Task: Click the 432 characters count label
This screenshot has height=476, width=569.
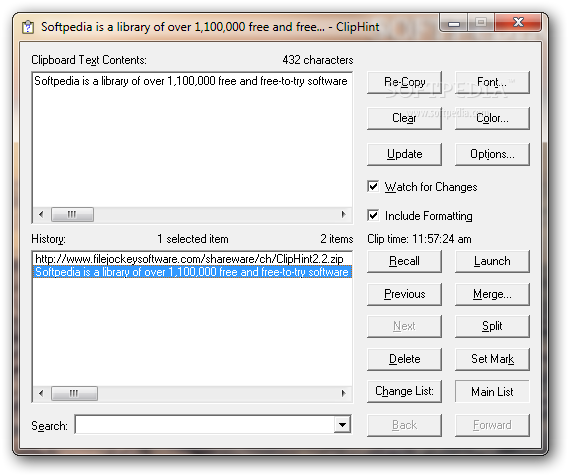Action: pos(318,60)
